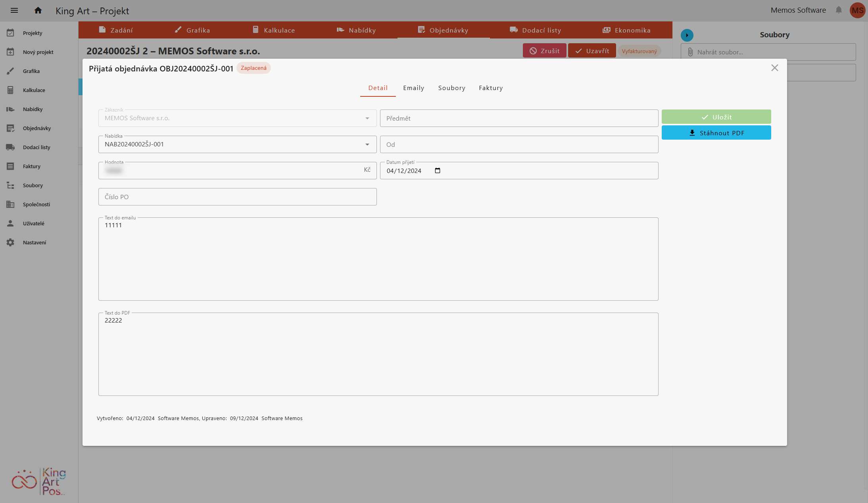Viewport: 868px width, 503px height.
Task: Focus the Číslo PO field
Action: tap(237, 197)
